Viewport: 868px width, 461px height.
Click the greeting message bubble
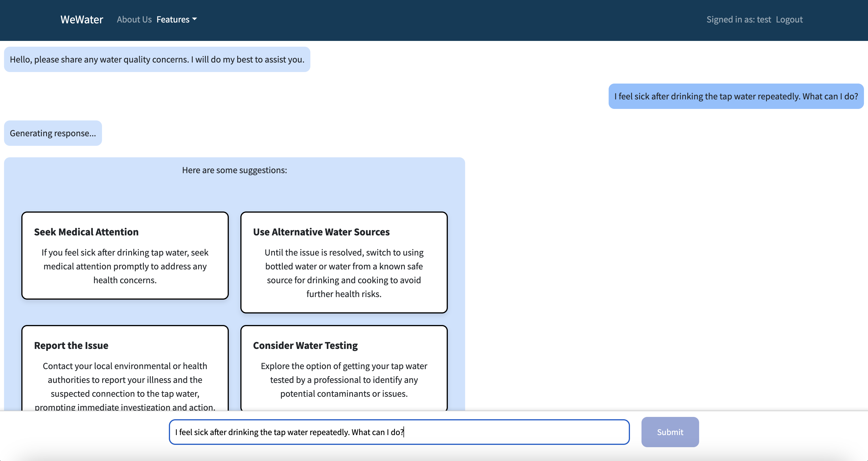(157, 59)
